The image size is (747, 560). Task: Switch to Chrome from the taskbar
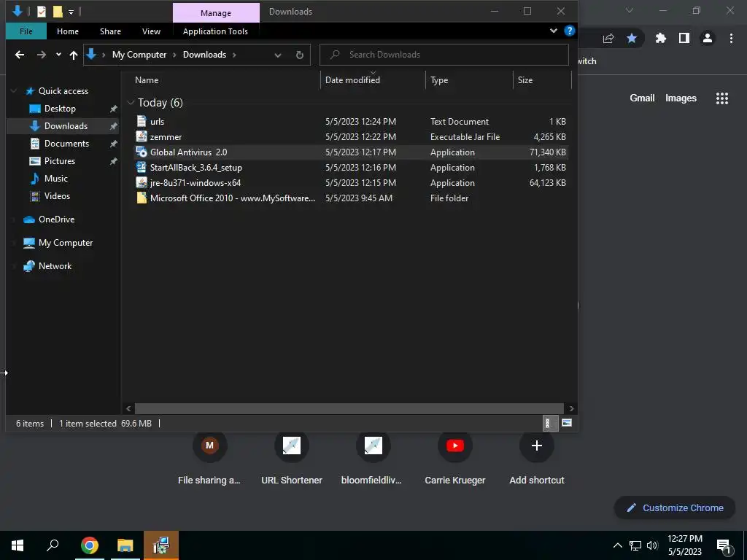point(90,545)
